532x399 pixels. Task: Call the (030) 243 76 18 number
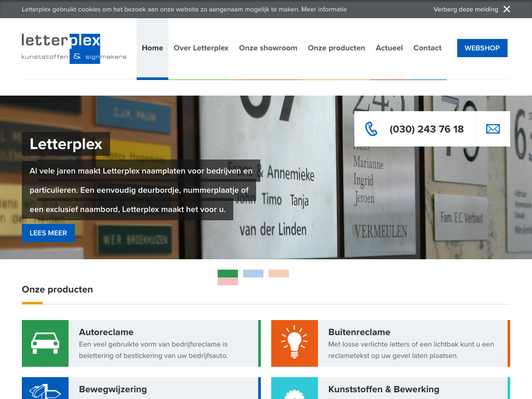[x=427, y=129]
